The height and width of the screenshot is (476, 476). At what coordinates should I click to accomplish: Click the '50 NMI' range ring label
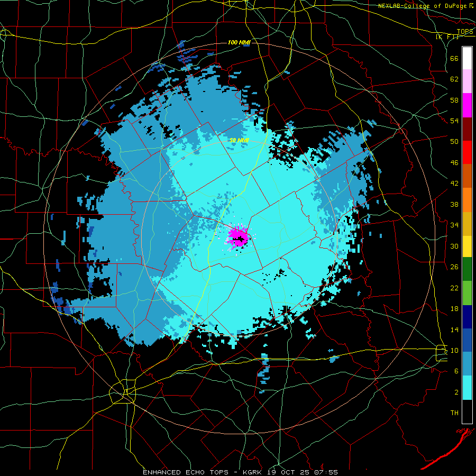click(x=239, y=140)
